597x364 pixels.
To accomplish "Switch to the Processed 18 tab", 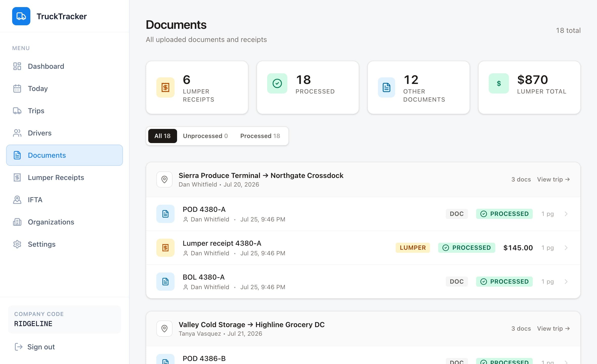I will [x=260, y=136].
